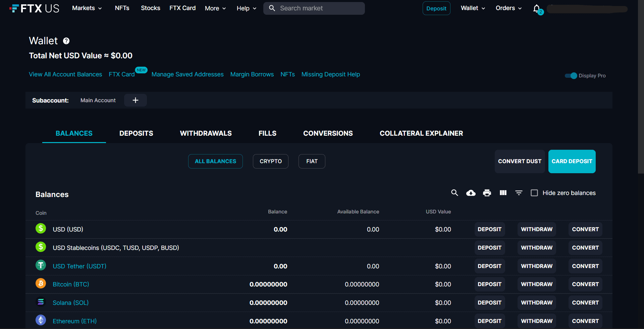The width and height of the screenshot is (644, 329).
Task: Open the view columns icon
Action: [x=503, y=193]
